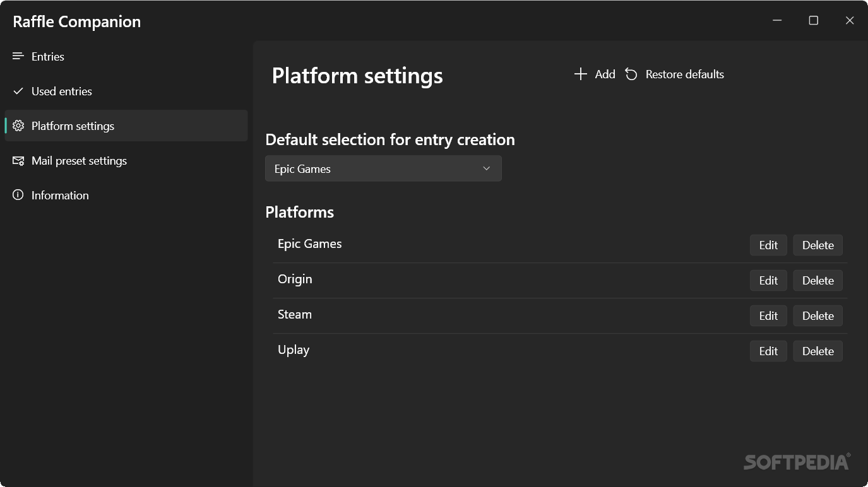868x487 pixels.
Task: Click the Platform settings gear icon
Action: [x=18, y=126]
